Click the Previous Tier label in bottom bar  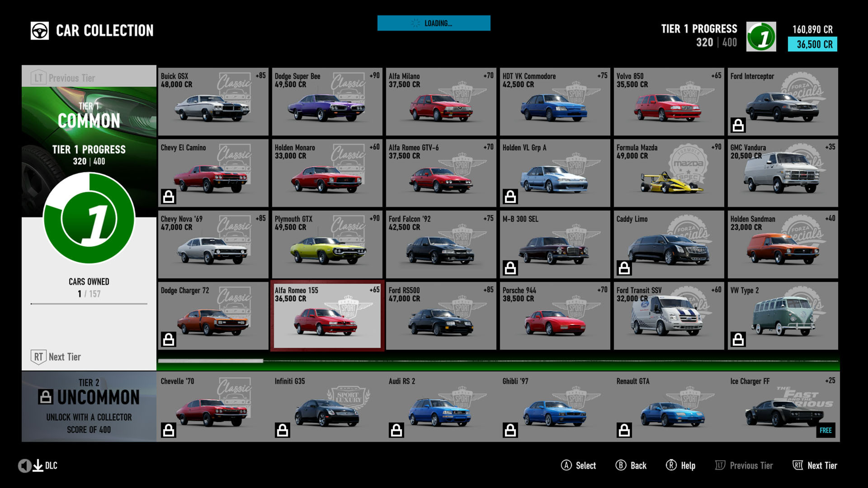pos(751,465)
